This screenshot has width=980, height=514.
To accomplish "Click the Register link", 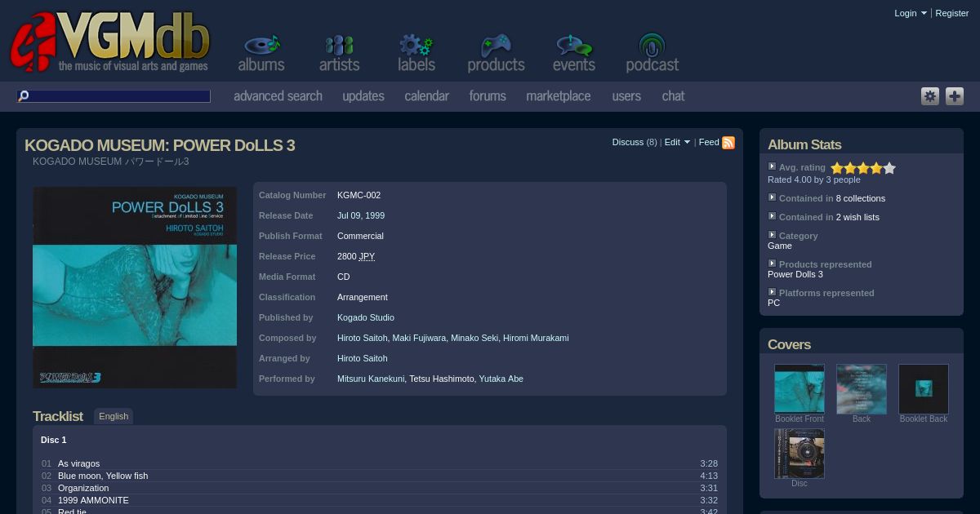I will (952, 13).
